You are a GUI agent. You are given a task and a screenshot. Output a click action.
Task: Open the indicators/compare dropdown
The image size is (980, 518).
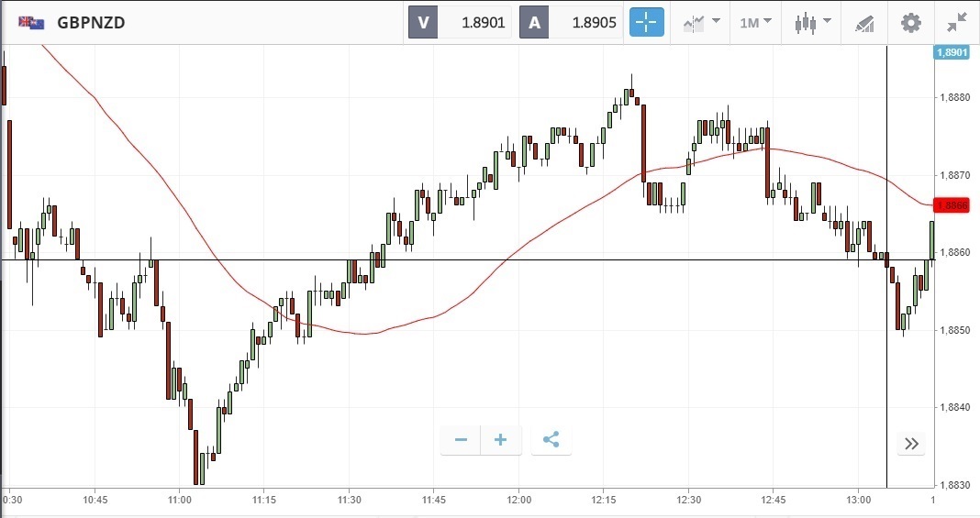(x=701, y=22)
